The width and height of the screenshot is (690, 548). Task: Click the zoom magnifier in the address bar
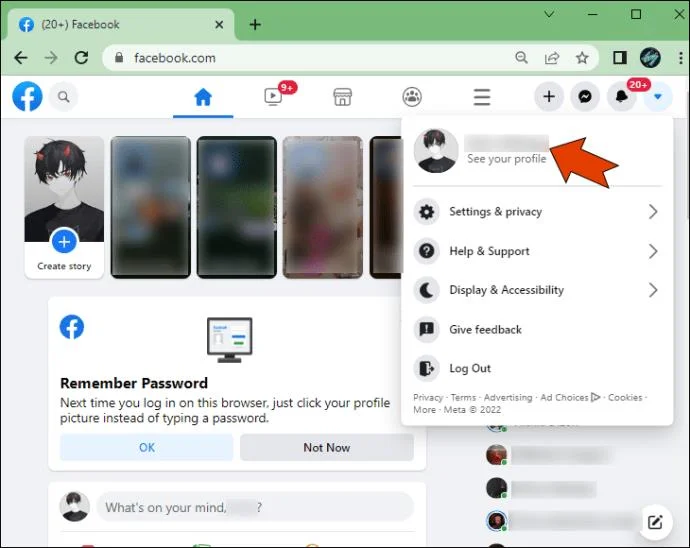click(x=521, y=58)
